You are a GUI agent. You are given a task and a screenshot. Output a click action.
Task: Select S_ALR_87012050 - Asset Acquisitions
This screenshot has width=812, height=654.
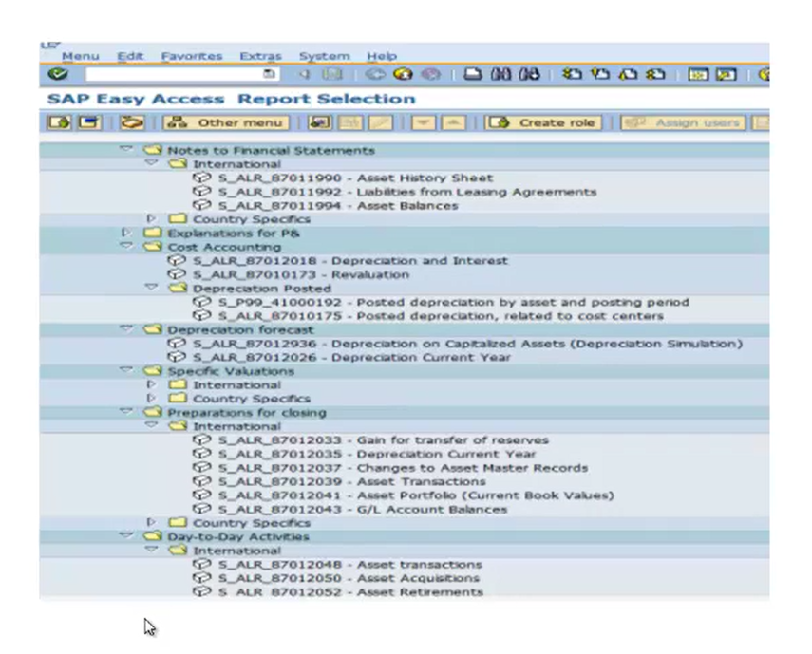pyautogui.click(x=349, y=578)
